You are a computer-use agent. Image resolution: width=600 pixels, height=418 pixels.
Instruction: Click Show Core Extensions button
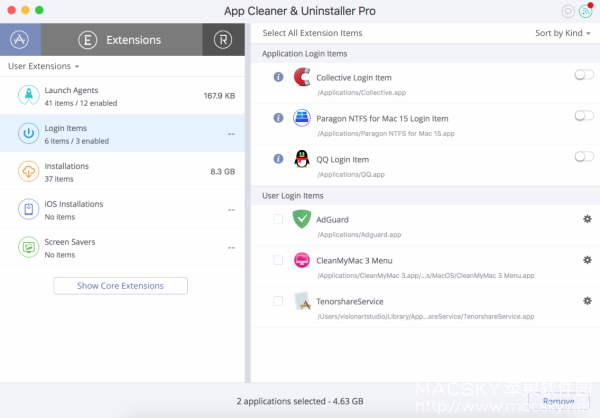[x=121, y=286]
